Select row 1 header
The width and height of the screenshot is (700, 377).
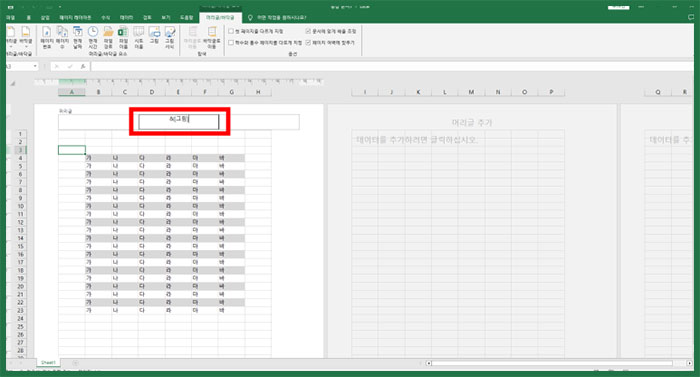tap(20, 134)
